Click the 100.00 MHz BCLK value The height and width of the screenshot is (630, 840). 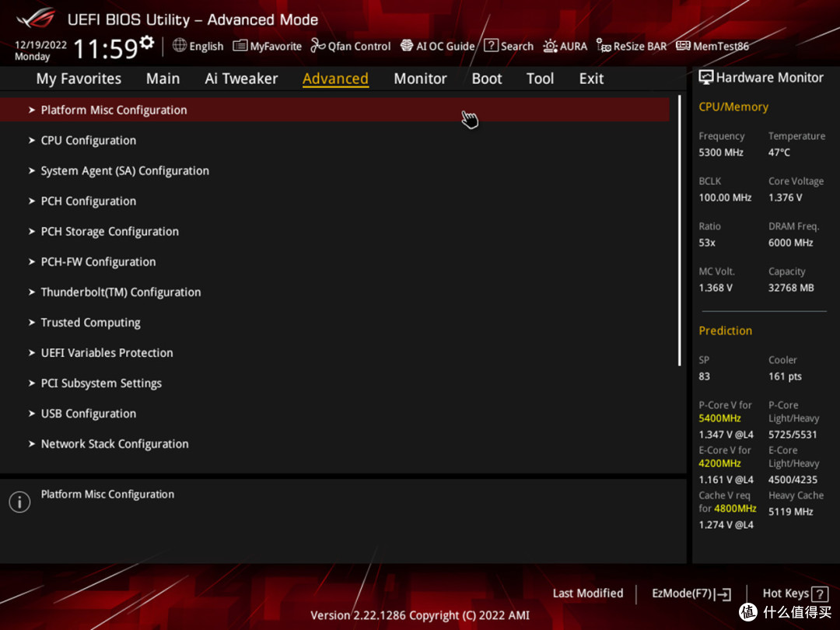[725, 198]
